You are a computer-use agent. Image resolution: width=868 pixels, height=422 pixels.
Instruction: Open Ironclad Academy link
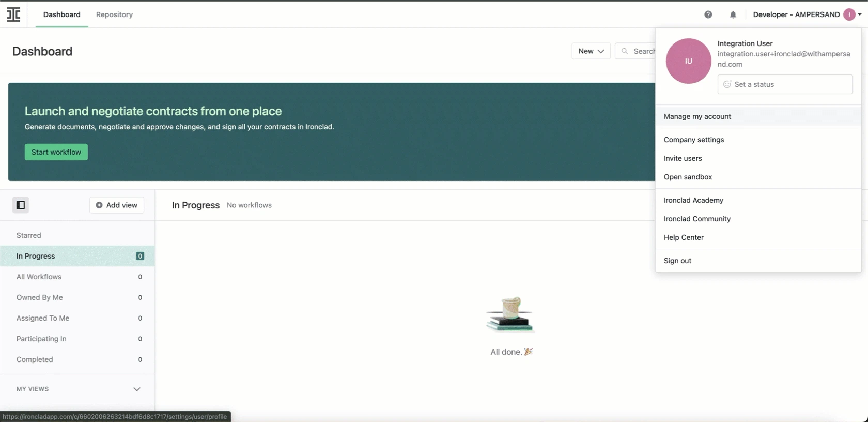758,200
